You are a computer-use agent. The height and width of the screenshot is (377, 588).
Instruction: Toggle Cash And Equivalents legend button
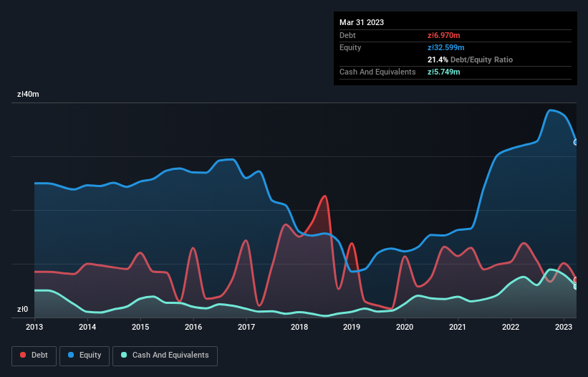pos(165,355)
